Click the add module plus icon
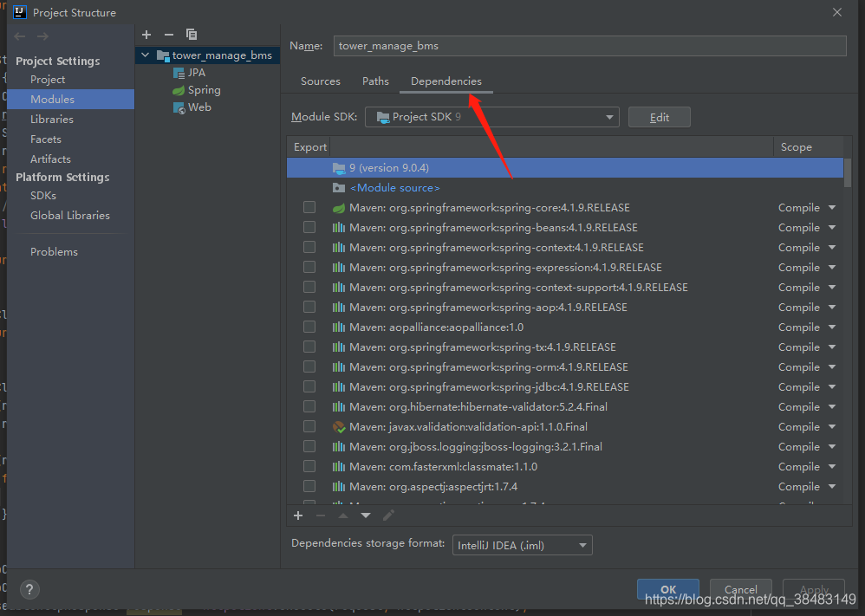Screen dimensions: 865x616 click(146, 35)
